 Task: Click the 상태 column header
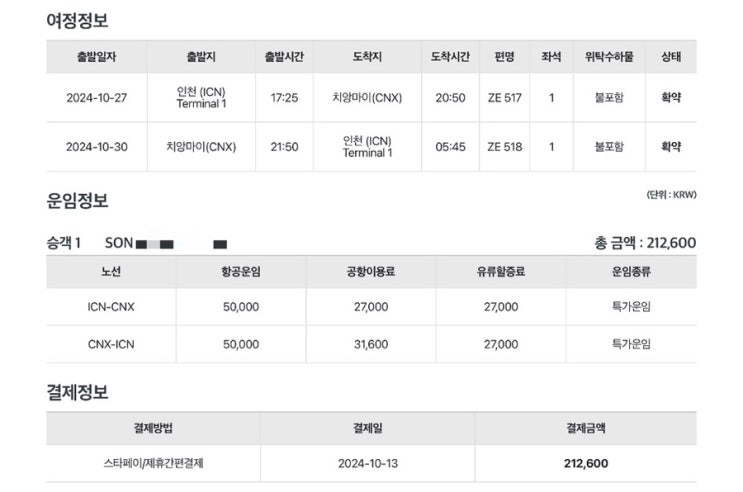pyautogui.click(x=671, y=57)
